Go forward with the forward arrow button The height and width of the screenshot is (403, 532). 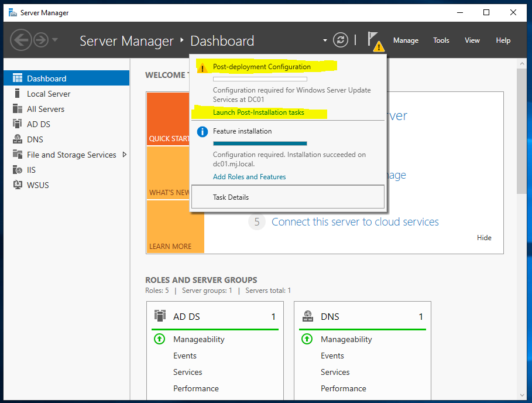tap(41, 40)
